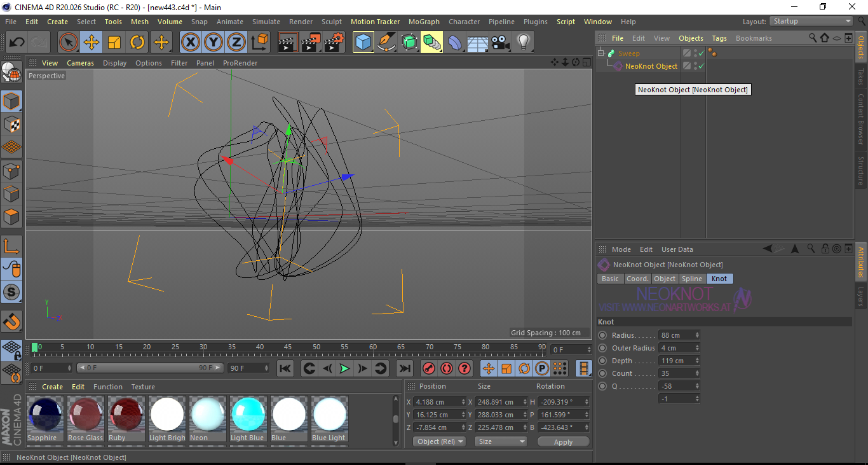Viewport: 868px width, 465px height.
Task: Toggle X axis lock
Action: [x=190, y=43]
